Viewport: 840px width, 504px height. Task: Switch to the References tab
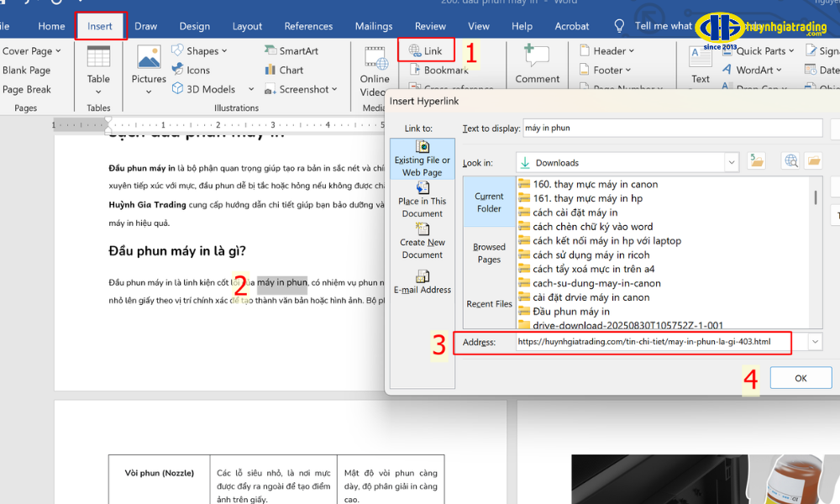[308, 26]
